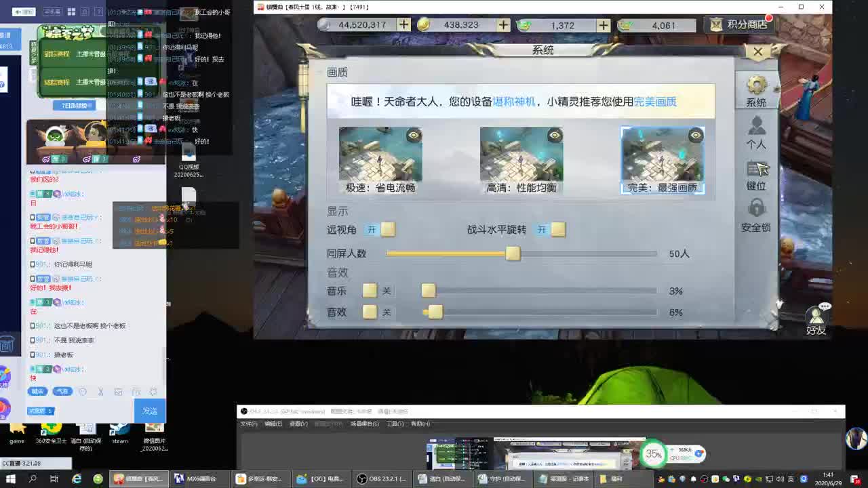Open 编辑(E) menu in OBS
Screen dimensions: 868x488
[273, 424]
